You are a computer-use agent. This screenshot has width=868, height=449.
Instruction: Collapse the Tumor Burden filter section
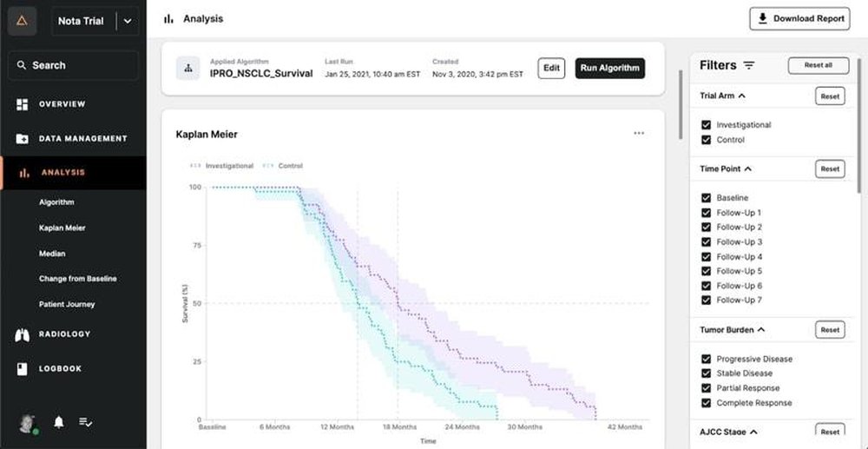click(x=761, y=329)
